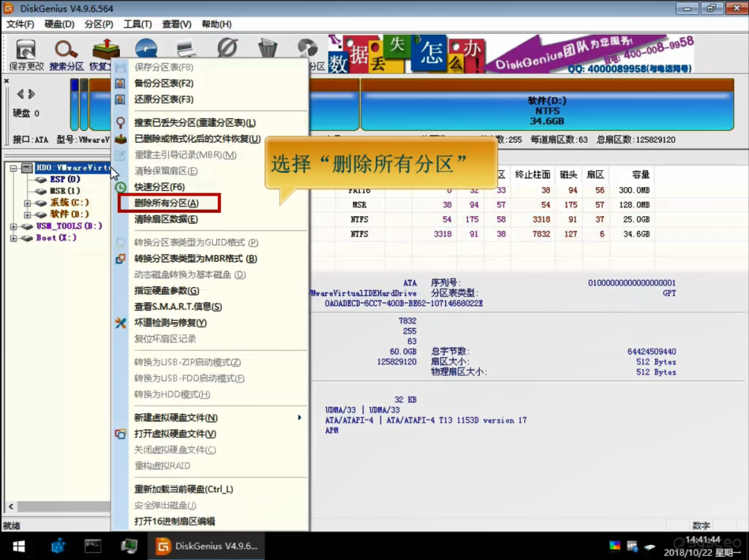This screenshot has height=560, width=749.
Task: Open the 工具(T) menu in the menu bar
Action: coord(137,24)
